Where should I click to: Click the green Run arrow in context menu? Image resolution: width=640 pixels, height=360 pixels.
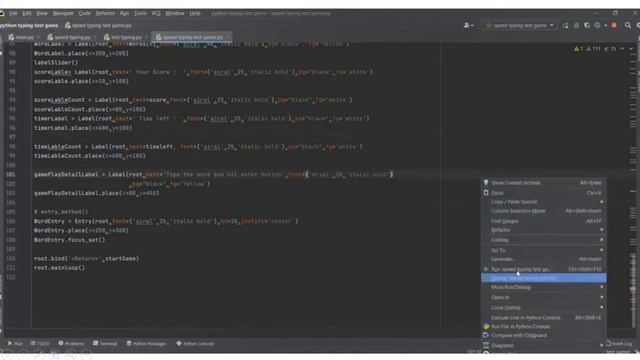pyautogui.click(x=486, y=269)
